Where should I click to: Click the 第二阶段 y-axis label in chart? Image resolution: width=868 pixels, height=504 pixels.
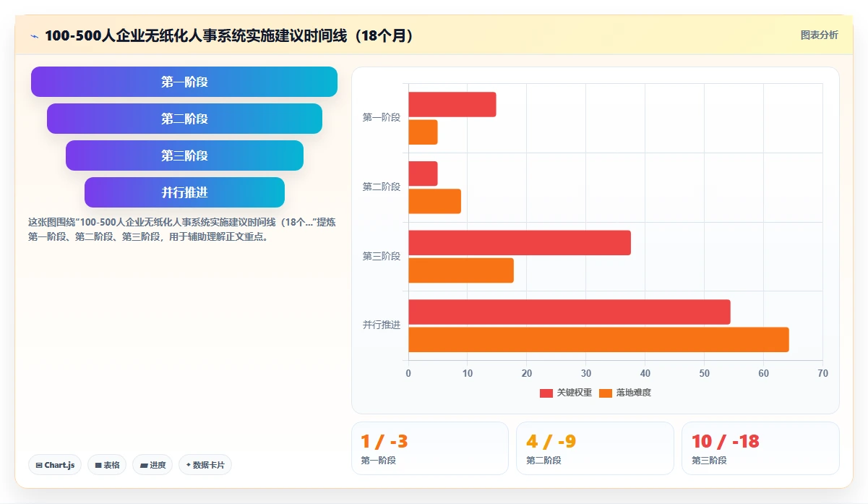[x=382, y=187]
